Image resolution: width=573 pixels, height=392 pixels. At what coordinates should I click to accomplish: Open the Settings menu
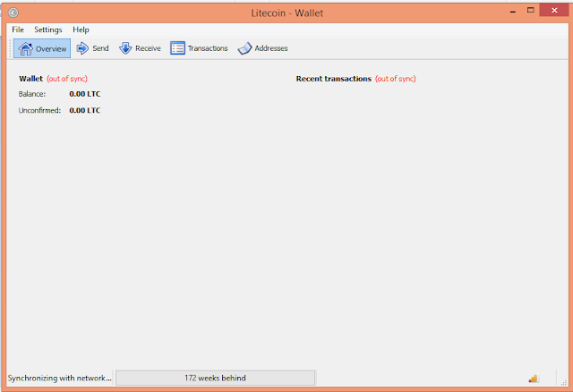click(x=48, y=30)
